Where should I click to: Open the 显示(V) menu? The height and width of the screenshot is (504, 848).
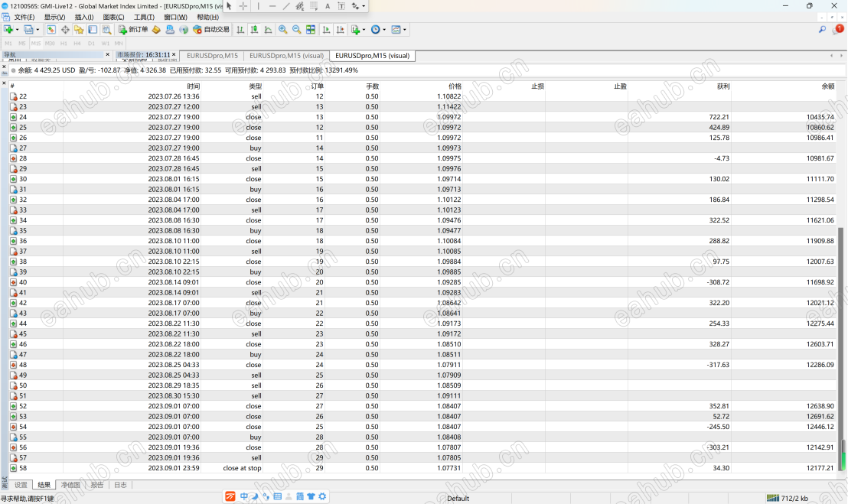[54, 18]
